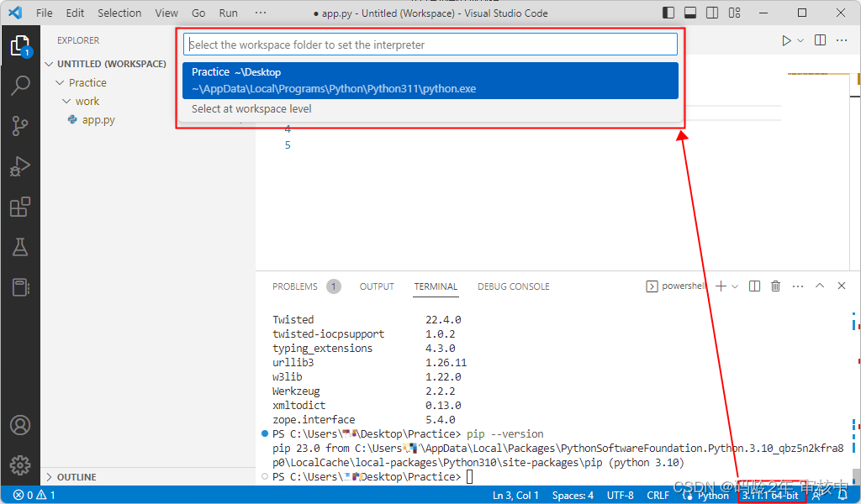
Task: Switch to the DEBUG CONSOLE tab
Action: 514,286
